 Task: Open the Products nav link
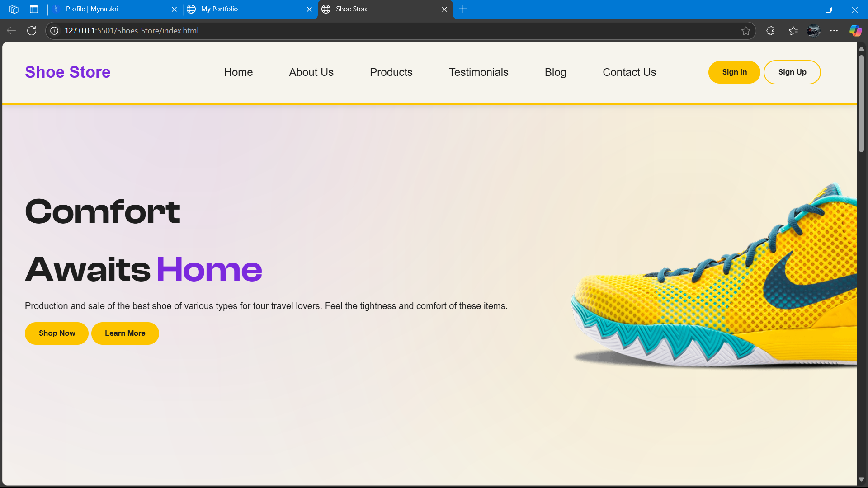[x=391, y=72]
